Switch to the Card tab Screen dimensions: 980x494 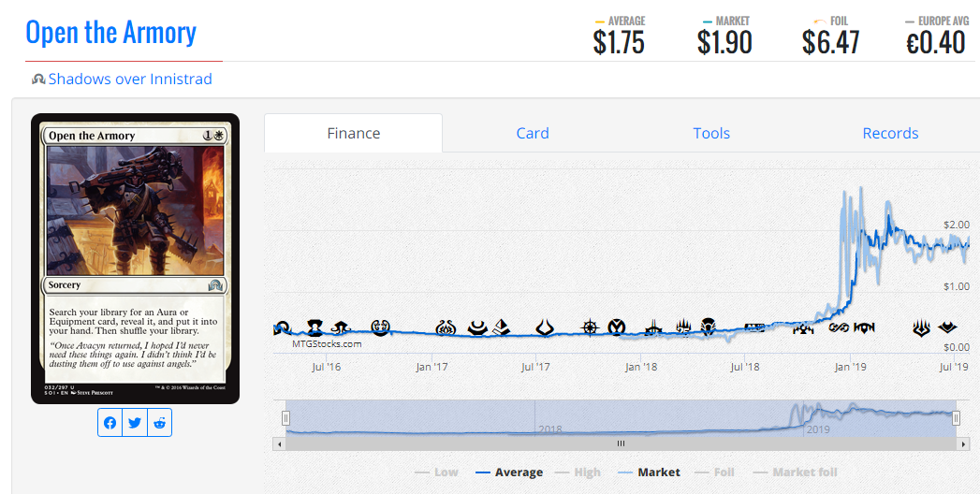coord(533,133)
